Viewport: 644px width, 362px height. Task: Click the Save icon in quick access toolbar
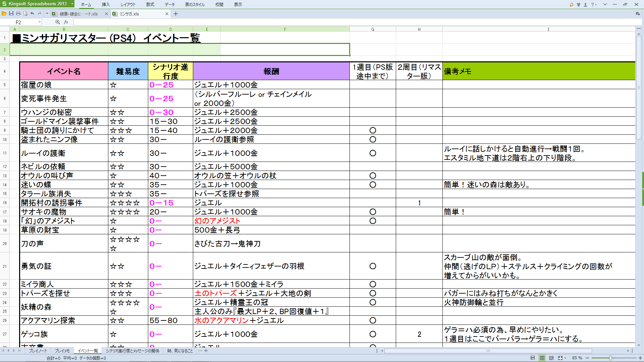(11, 13)
